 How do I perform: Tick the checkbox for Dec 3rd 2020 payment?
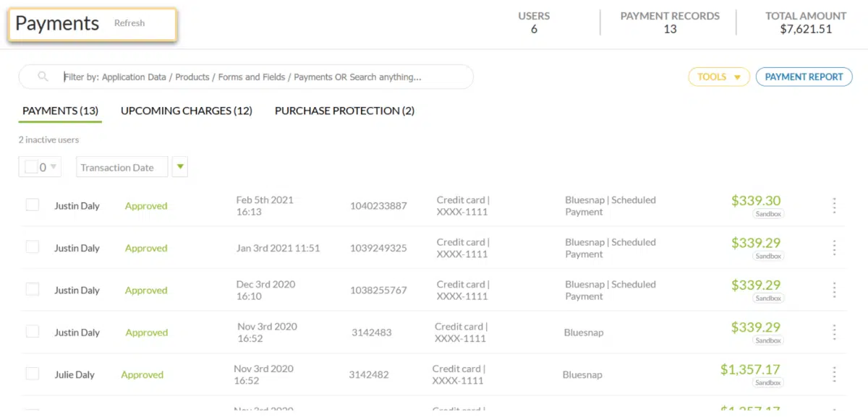tap(33, 289)
